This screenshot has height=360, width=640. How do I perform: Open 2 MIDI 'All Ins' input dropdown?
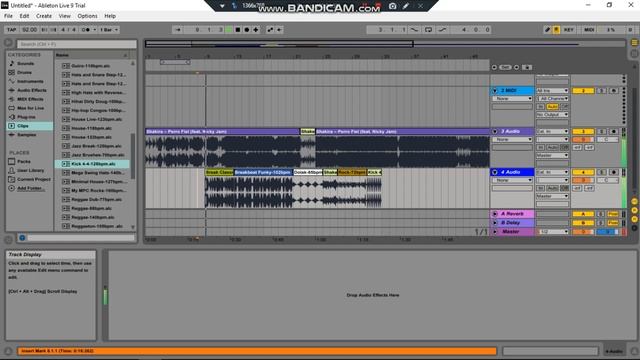pyautogui.click(x=552, y=91)
